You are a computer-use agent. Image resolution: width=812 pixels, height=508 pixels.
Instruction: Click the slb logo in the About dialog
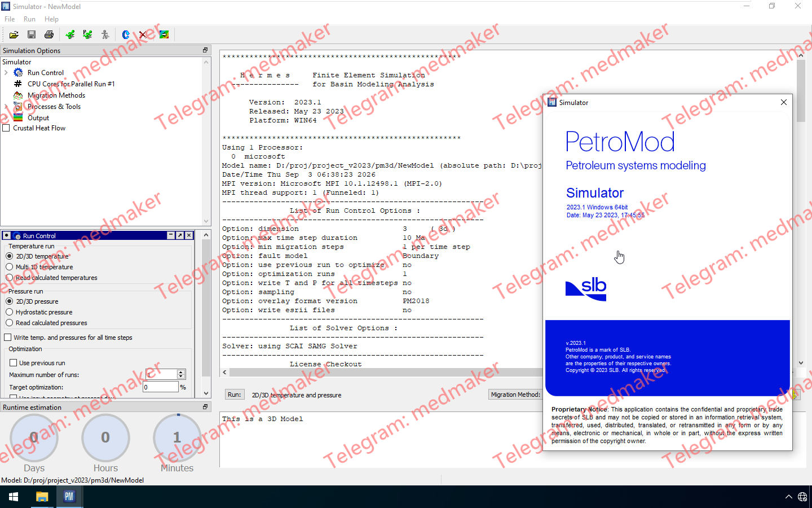[586, 289]
